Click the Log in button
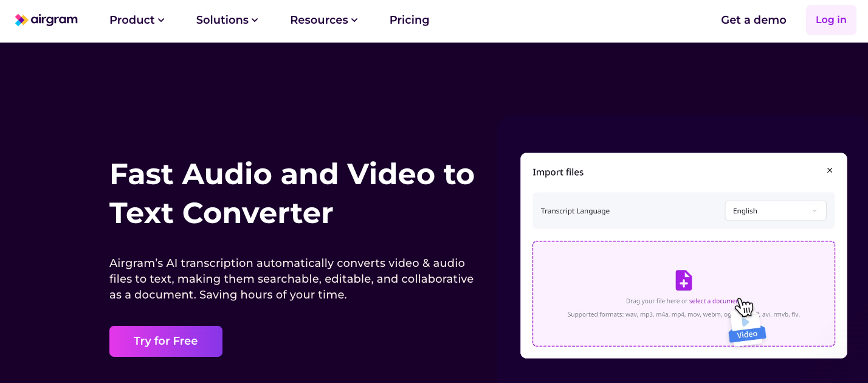Image resolution: width=868 pixels, height=383 pixels. tap(830, 19)
